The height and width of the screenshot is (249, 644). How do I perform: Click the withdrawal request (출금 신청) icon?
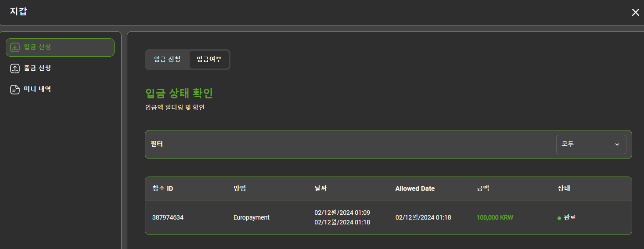click(15, 68)
